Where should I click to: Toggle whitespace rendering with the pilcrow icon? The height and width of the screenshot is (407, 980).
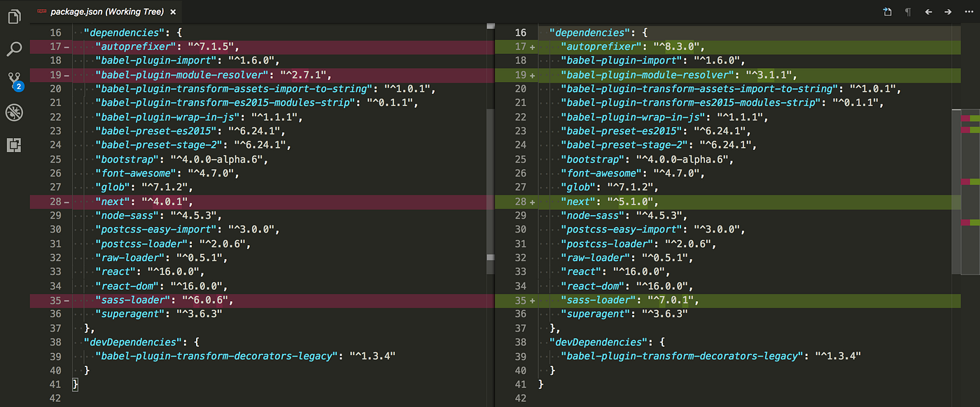[906, 11]
